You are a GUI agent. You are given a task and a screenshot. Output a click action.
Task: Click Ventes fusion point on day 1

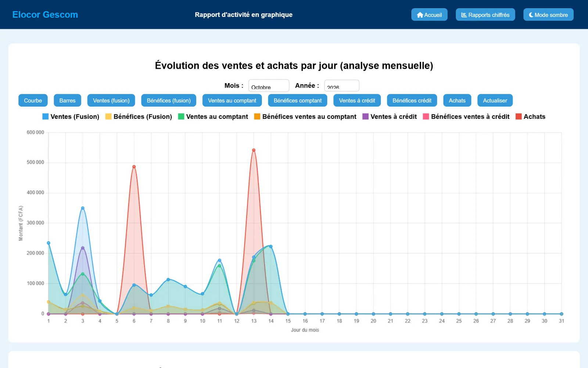click(x=49, y=243)
